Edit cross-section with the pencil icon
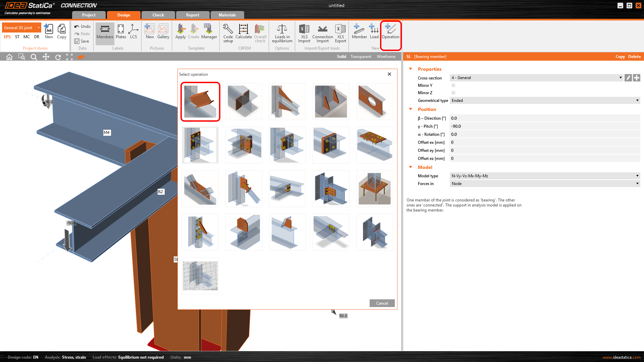 [x=628, y=78]
